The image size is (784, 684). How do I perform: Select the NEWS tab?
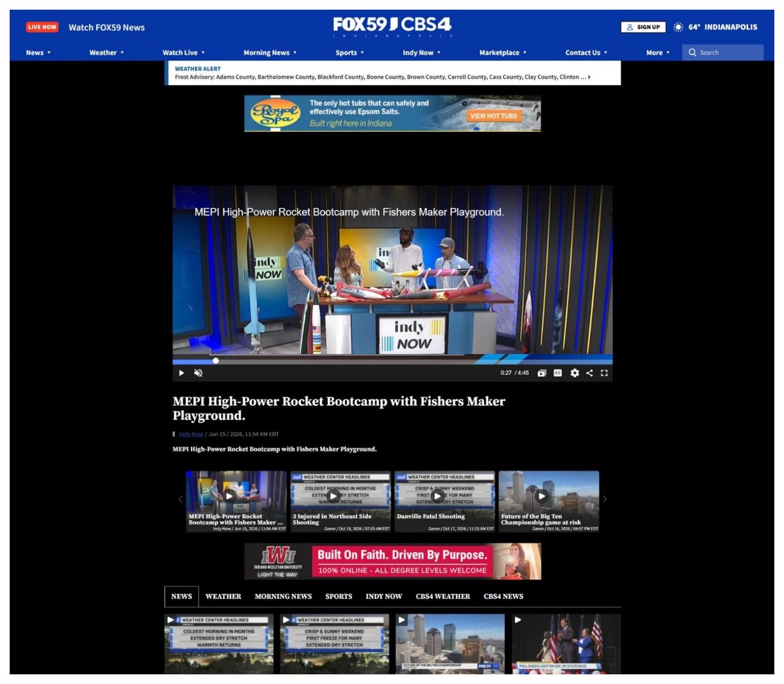(x=182, y=596)
